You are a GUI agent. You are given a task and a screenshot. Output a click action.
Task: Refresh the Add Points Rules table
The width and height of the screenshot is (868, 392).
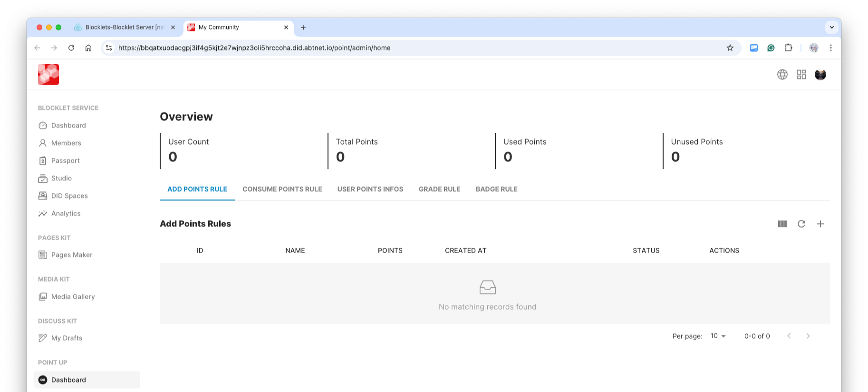click(801, 224)
